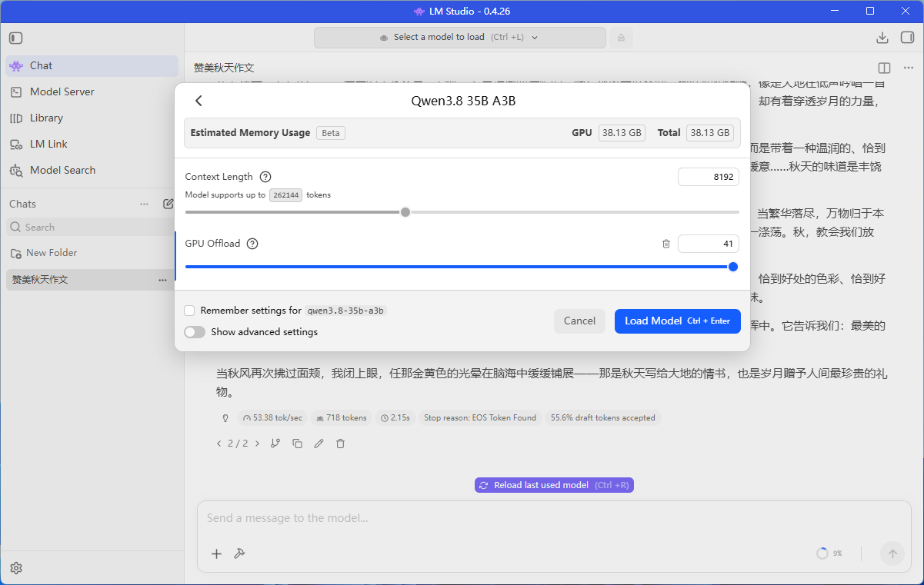This screenshot has width=924, height=585.
Task: Open the app settings gear icon
Action: (x=16, y=568)
